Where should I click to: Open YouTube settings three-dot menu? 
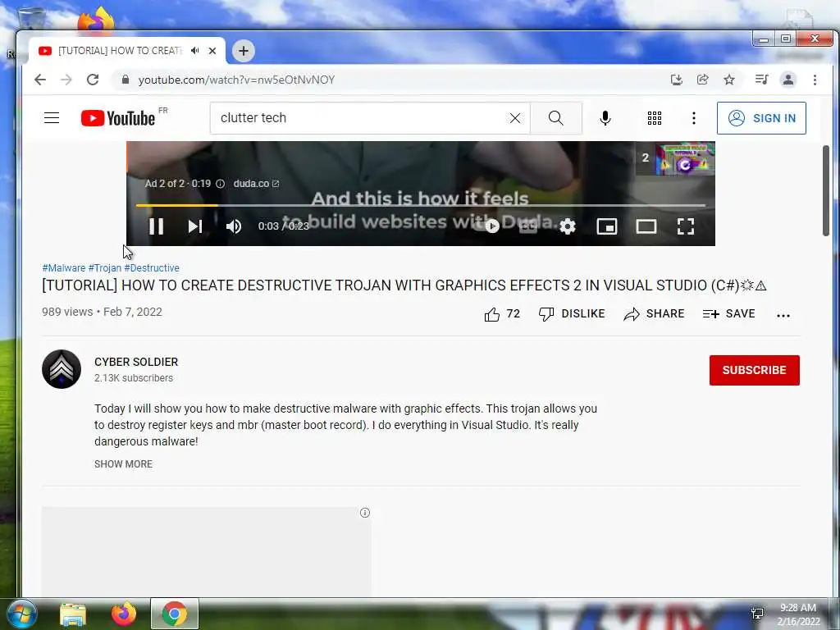coord(694,118)
